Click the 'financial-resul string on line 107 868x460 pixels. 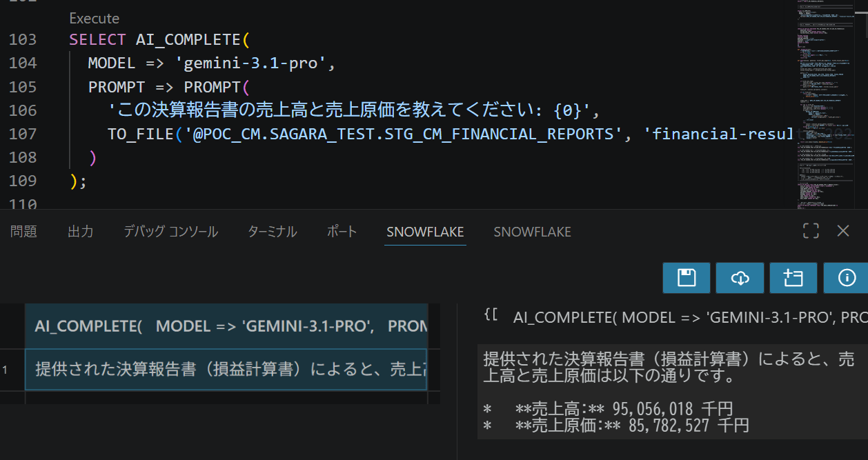[718, 134]
